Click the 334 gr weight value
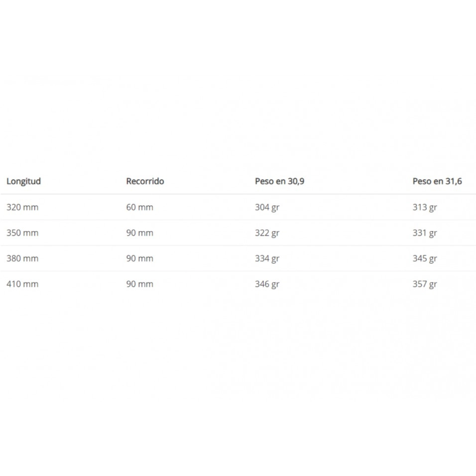 point(267,258)
